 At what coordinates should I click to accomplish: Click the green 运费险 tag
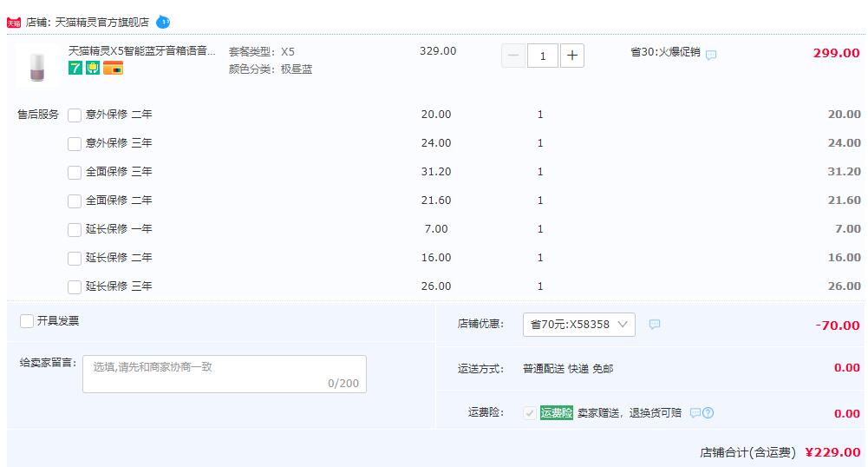[x=557, y=412]
